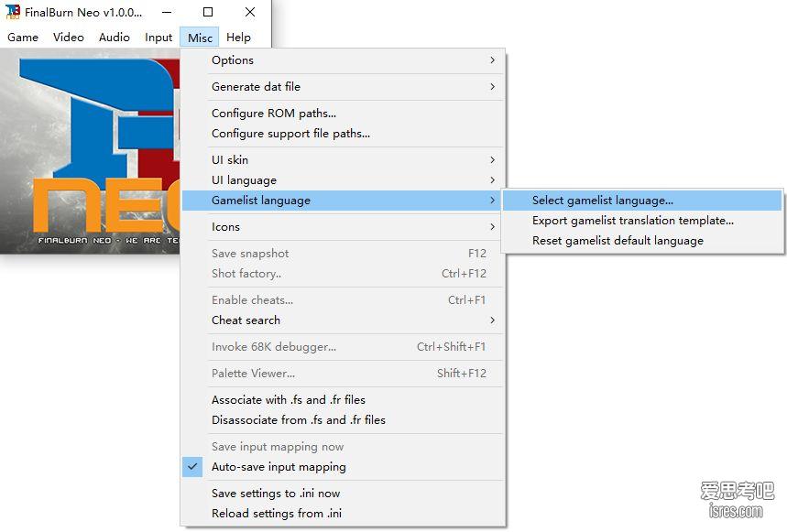
Task: Expand the Options submenu
Action: [344, 60]
